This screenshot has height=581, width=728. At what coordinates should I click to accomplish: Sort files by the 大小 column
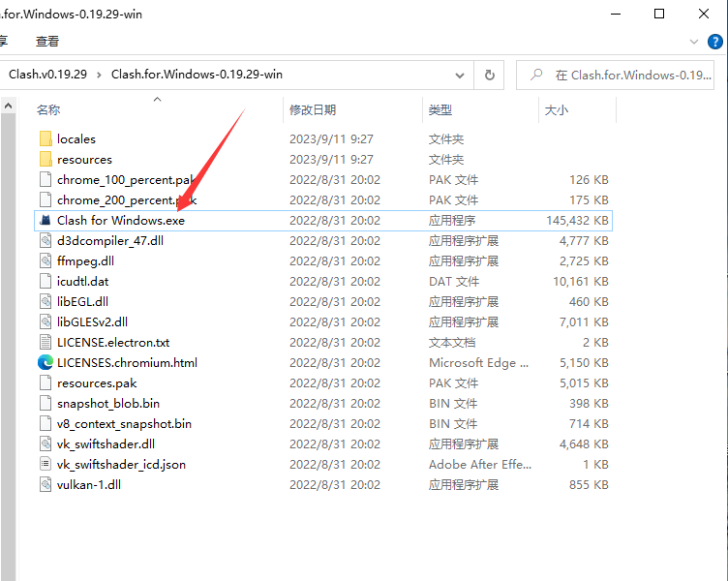coord(557,110)
